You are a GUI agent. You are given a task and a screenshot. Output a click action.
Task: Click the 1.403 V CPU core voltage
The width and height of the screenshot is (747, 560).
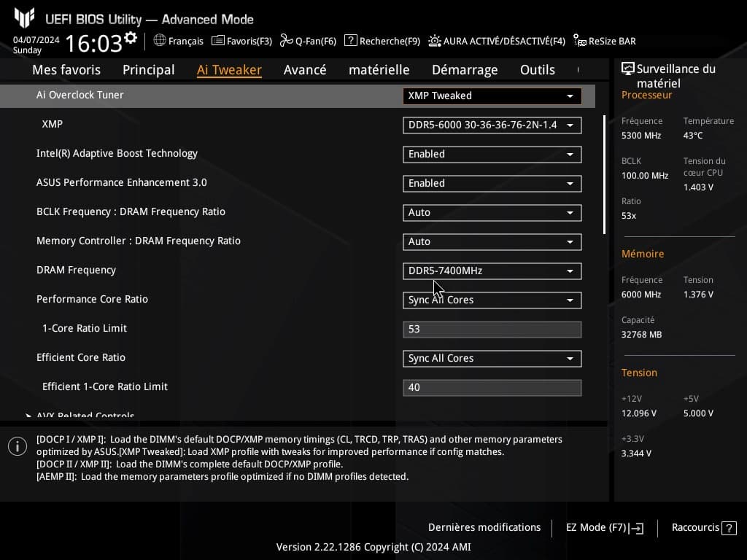(x=698, y=187)
